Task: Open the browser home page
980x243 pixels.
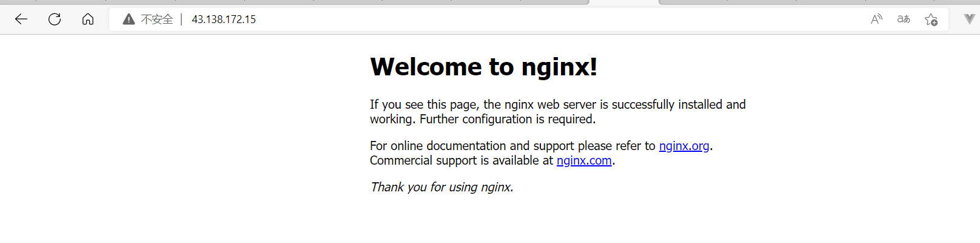Action: pos(88,19)
